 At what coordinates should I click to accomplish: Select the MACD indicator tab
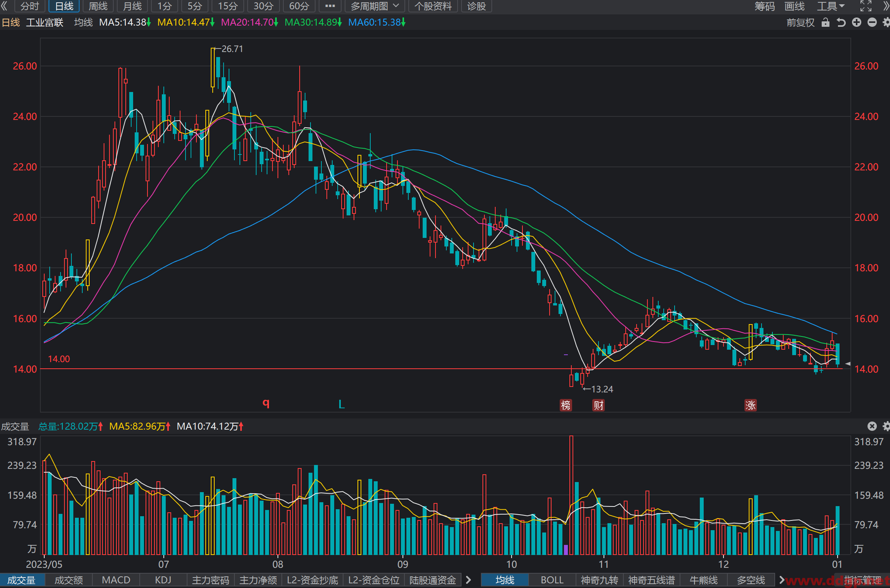coord(116,580)
